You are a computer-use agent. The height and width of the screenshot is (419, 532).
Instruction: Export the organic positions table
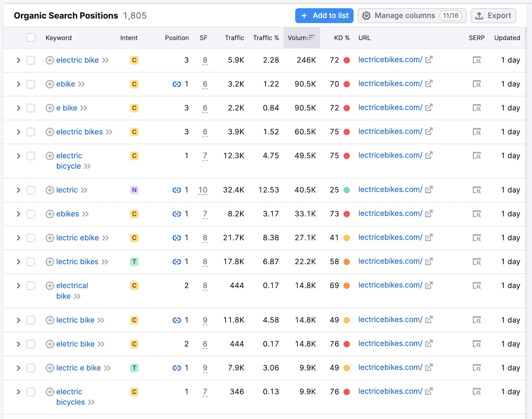493,16
